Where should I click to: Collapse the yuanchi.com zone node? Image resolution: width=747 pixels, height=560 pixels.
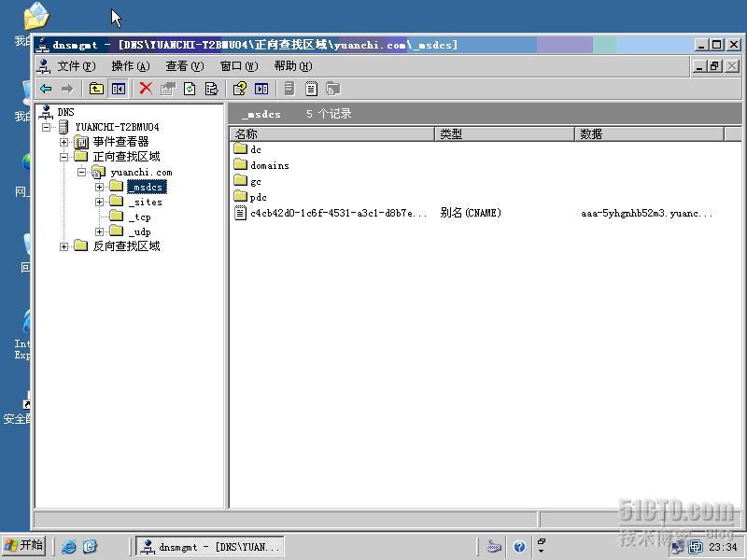pyautogui.click(x=82, y=172)
